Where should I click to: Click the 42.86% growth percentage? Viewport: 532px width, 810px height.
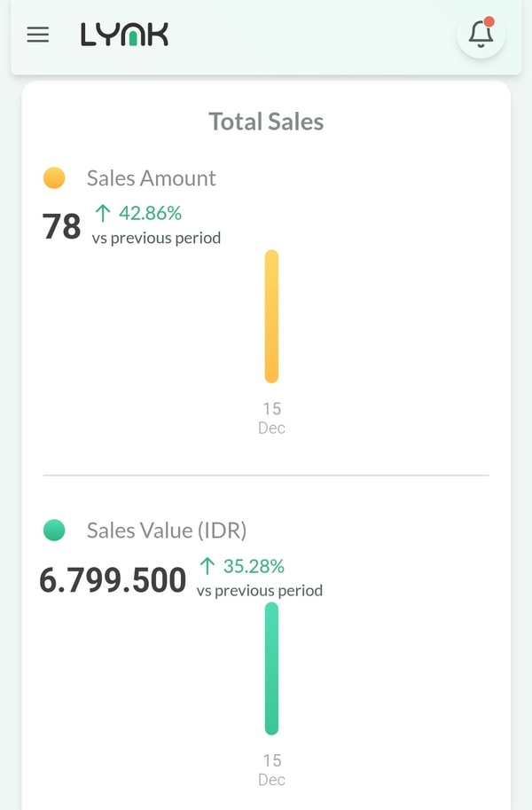coord(150,213)
